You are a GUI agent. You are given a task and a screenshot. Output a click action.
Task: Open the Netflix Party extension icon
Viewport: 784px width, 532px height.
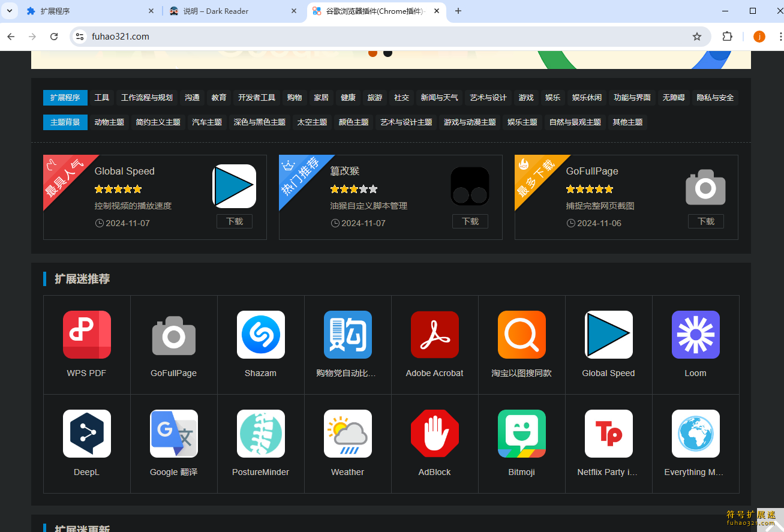pyautogui.click(x=609, y=434)
